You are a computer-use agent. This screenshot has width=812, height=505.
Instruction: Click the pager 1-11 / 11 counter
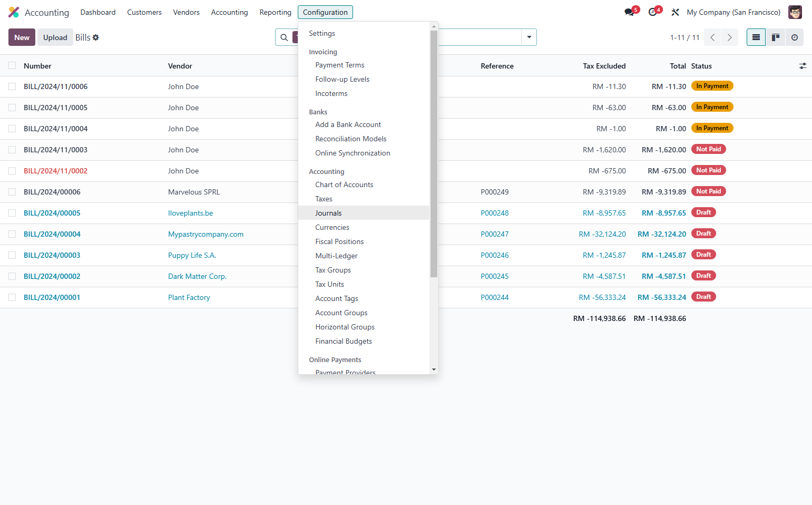pyautogui.click(x=684, y=37)
